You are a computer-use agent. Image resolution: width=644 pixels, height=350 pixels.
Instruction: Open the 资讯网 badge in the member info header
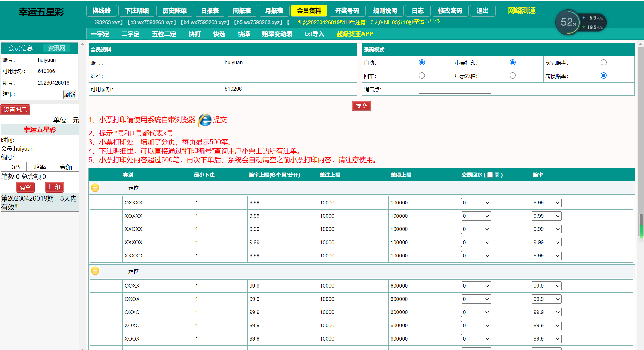(57, 48)
